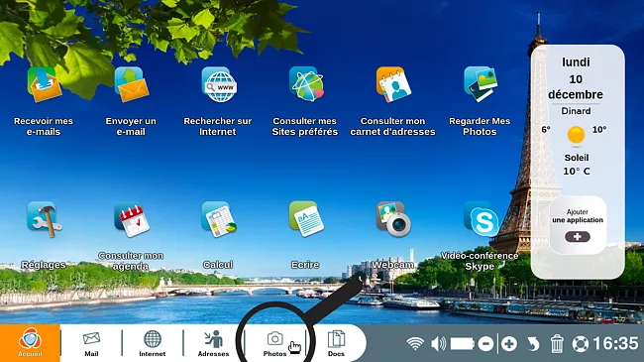Click the lundi 10 décembre date
Screen dimensions: 644x362
point(576,78)
